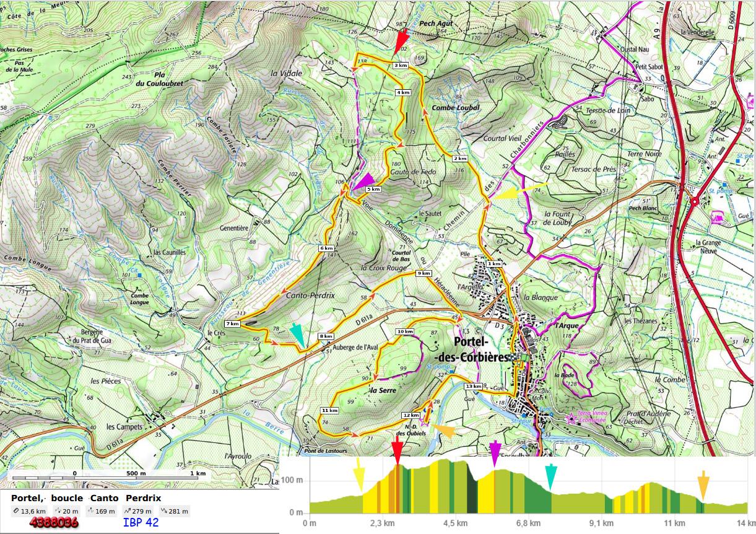Click the IBP 42 difficulty index
The image size is (756, 534).
click(141, 522)
